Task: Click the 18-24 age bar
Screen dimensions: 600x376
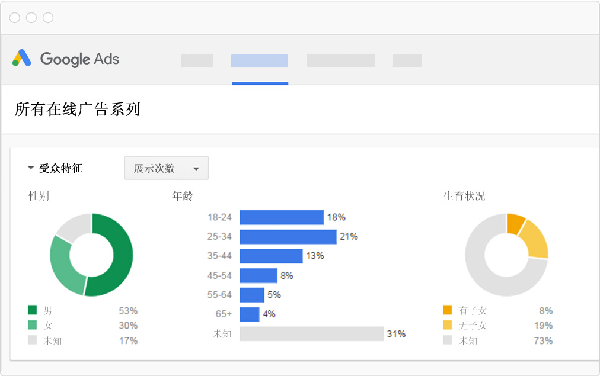Action: coord(282,217)
